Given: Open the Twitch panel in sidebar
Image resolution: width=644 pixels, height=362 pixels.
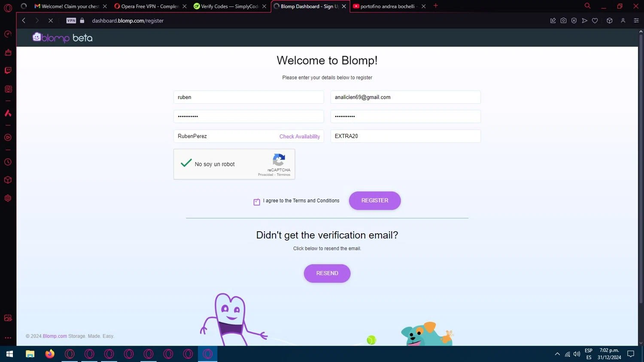Looking at the screenshot, I should 8,70.
